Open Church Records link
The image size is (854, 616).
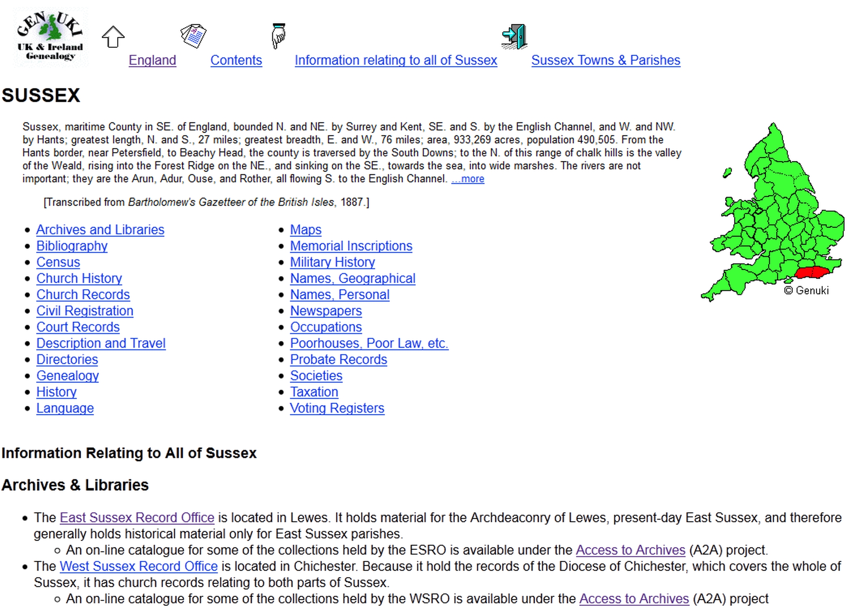(x=83, y=295)
